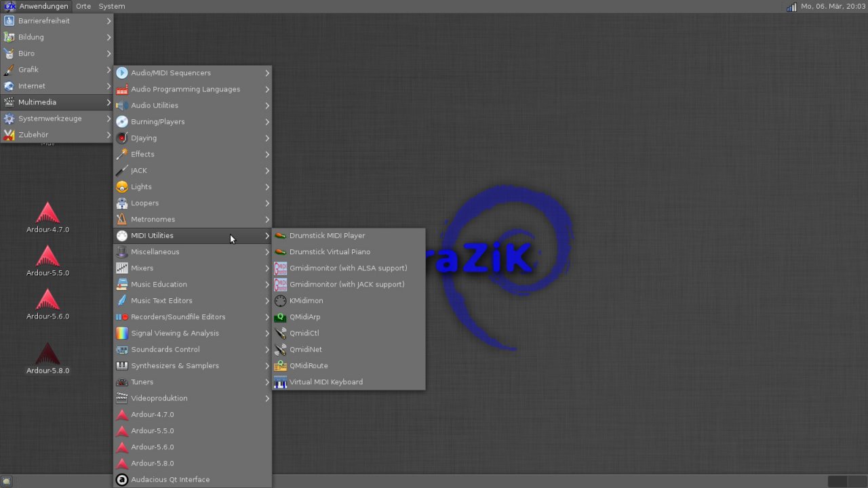Screen dimensions: 868x488
Task: Click the network signal indicator in the panel
Action: (791, 7)
